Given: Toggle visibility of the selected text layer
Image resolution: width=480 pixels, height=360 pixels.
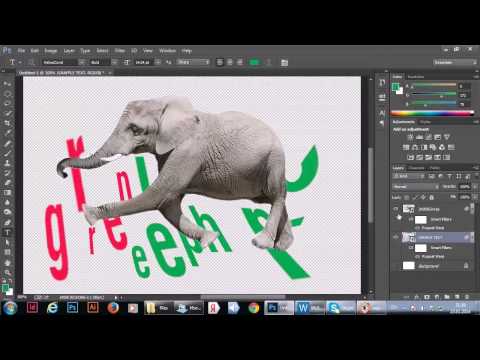Looking at the screenshot, I should tap(396, 237).
